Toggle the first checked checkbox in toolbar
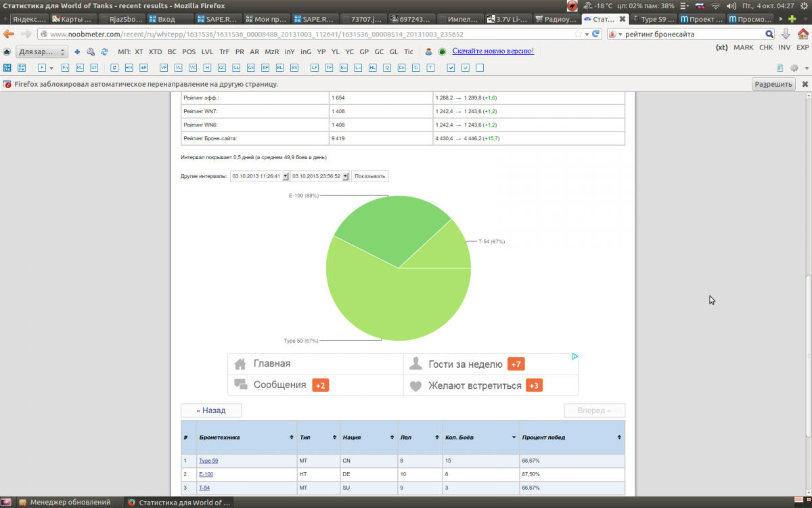812x508 pixels. [x=451, y=68]
